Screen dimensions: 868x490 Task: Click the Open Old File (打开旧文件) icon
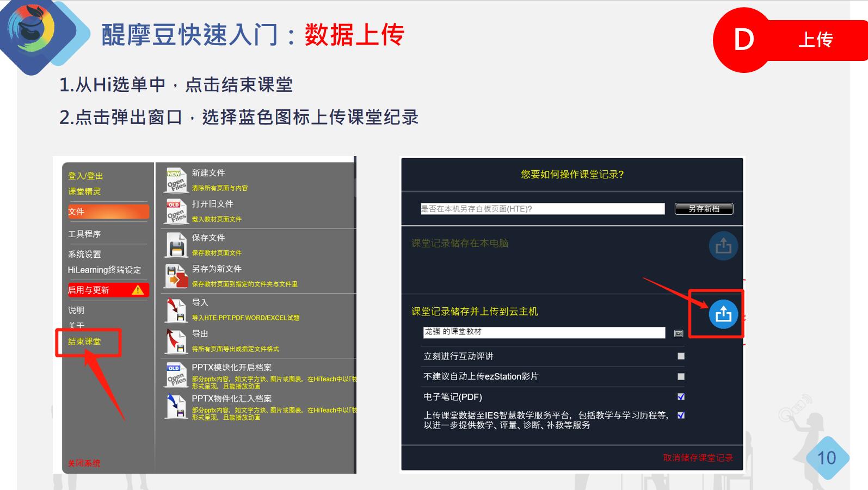pos(176,211)
